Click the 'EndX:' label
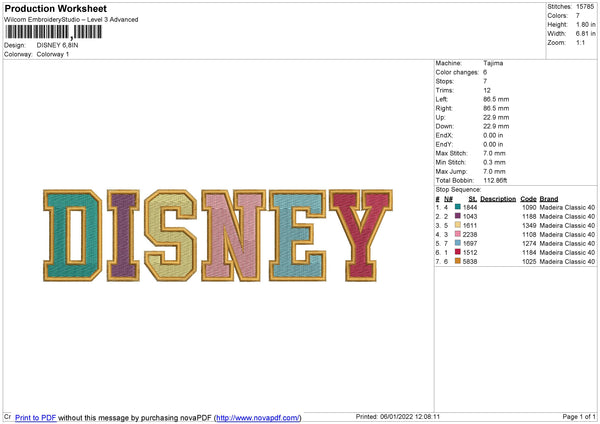This screenshot has height=424, width=600. pyautogui.click(x=444, y=135)
